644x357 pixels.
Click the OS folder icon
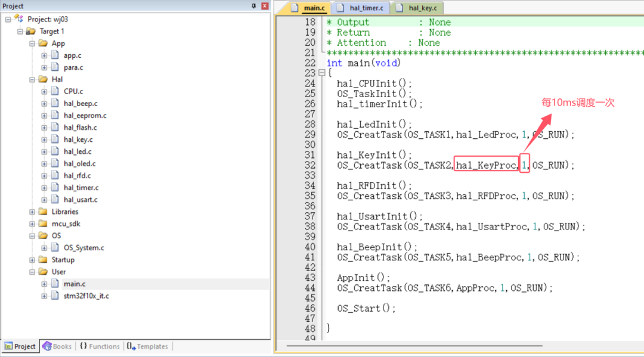(x=43, y=235)
